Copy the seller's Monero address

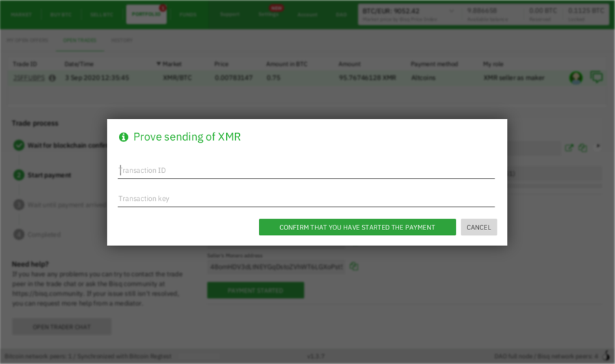point(354,266)
